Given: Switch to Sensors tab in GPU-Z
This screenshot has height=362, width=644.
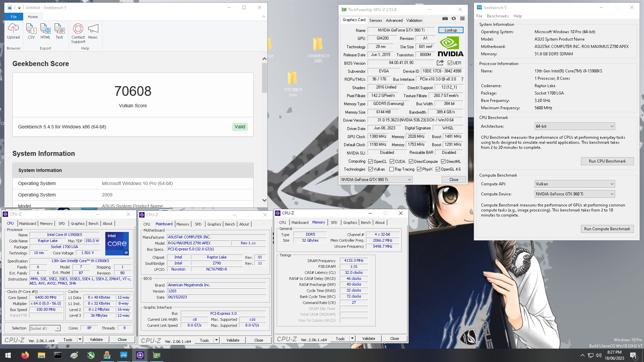Looking at the screenshot, I should click(376, 20).
